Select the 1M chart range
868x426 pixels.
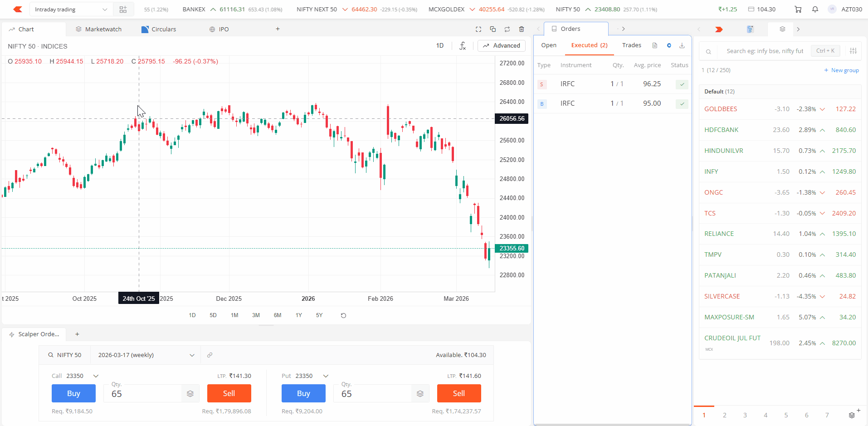point(234,315)
